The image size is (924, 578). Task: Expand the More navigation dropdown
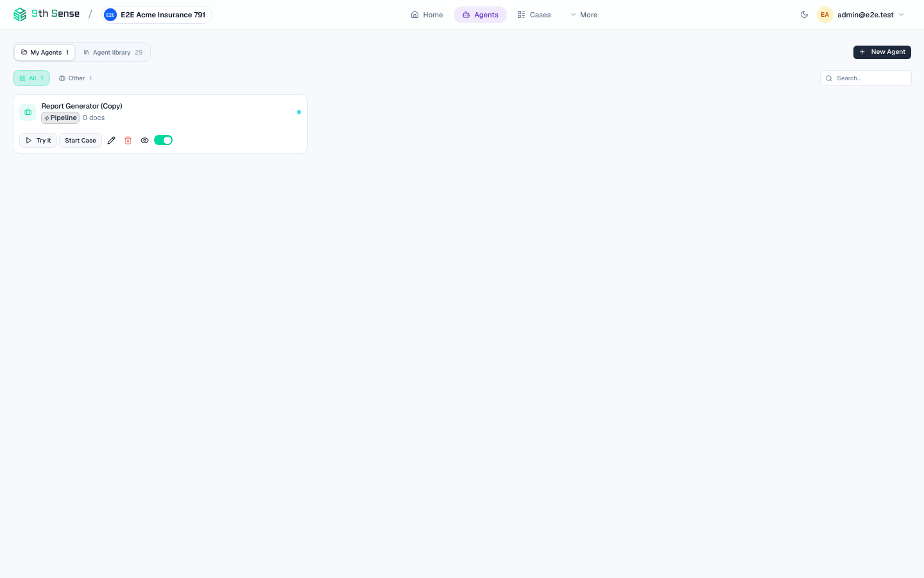click(584, 15)
